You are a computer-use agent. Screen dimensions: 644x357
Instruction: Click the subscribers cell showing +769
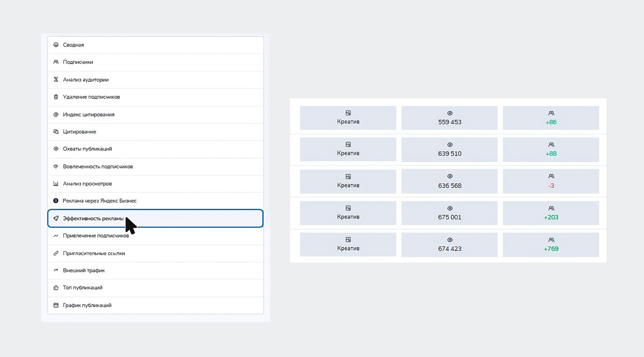pyautogui.click(x=551, y=244)
